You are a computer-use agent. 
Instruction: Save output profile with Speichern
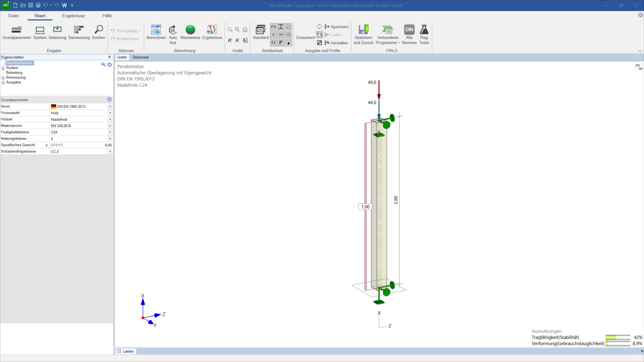click(336, 27)
